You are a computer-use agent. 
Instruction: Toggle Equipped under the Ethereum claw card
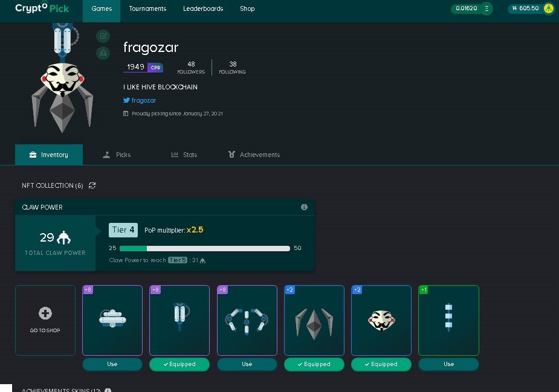pos(314,364)
